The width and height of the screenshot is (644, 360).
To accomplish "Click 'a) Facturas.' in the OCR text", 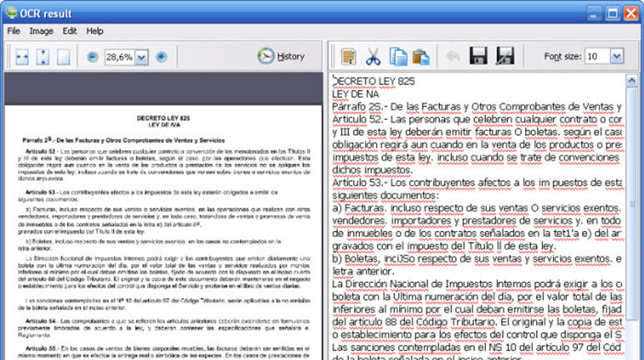I will [359, 208].
